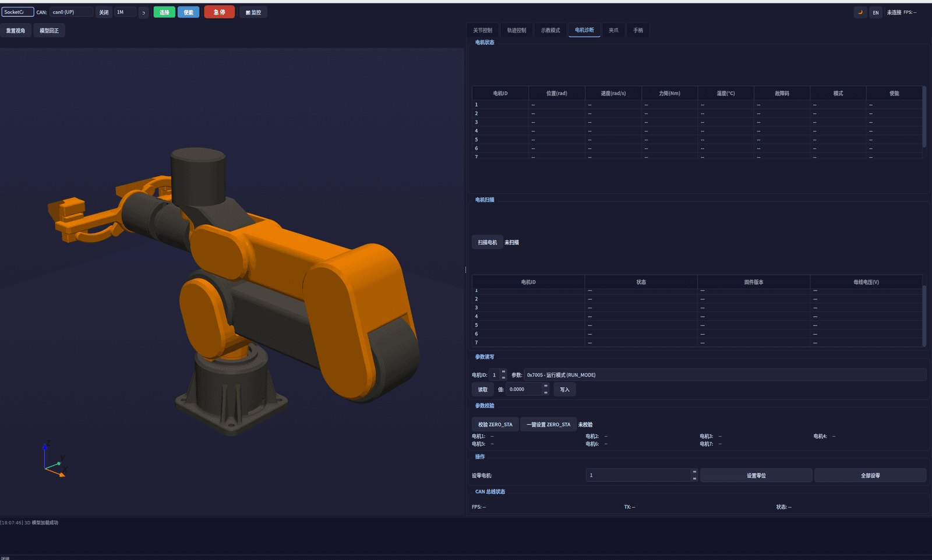Hit the red 急停 emergency stop button
932x560 pixels.
pos(220,12)
